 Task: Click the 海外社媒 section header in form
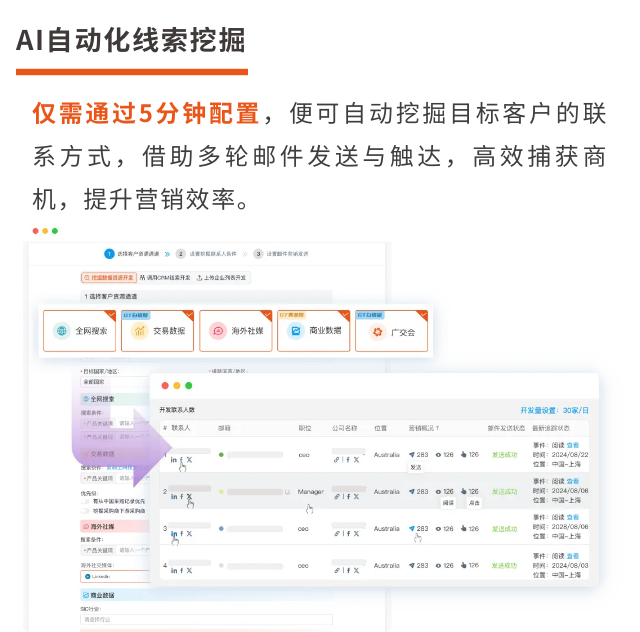(116, 526)
